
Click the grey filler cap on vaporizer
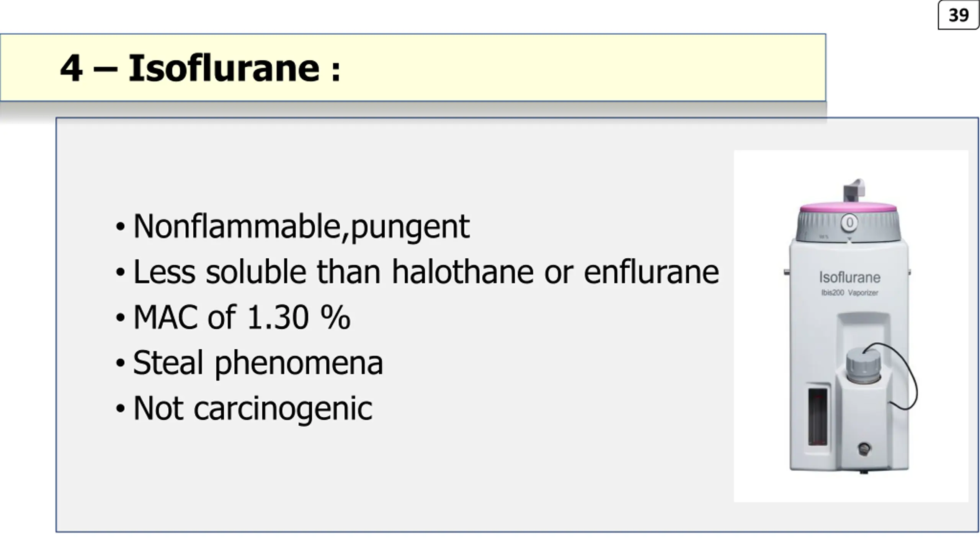[863, 366]
